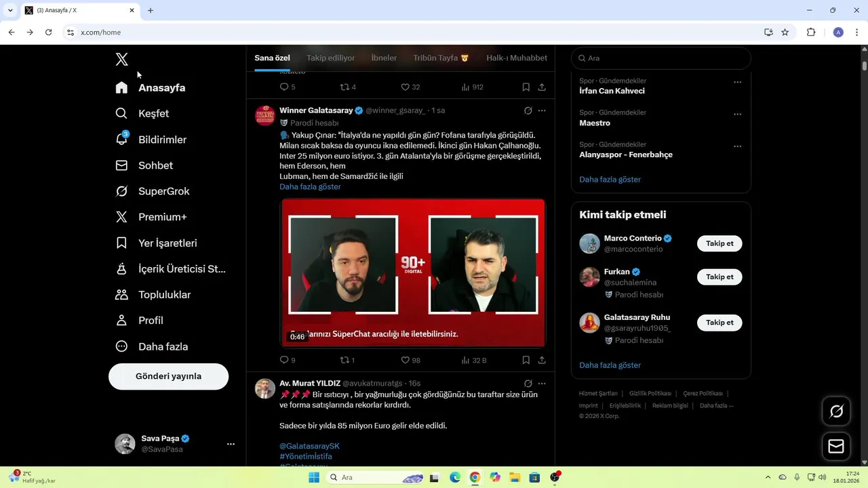Open new Chrome tab
The height and width of the screenshot is (488, 868).
(151, 10)
